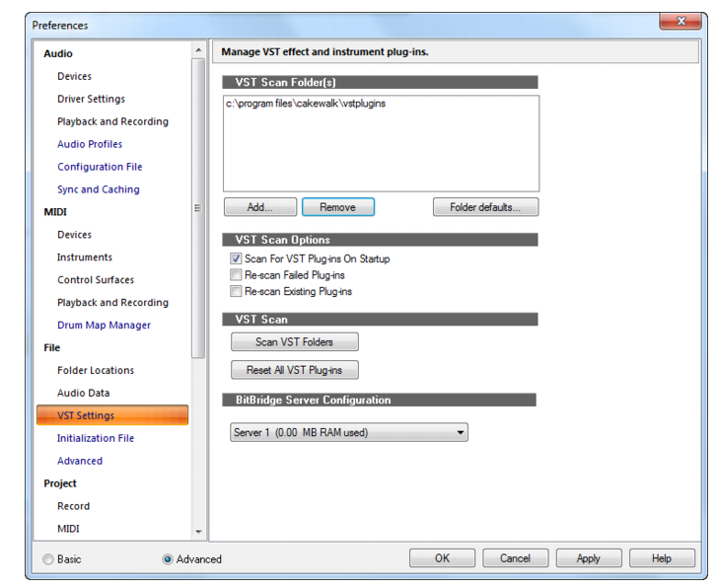Viewport: 719px width, 588px height.
Task: Click the Scan VST Folders button
Action: click(x=294, y=341)
